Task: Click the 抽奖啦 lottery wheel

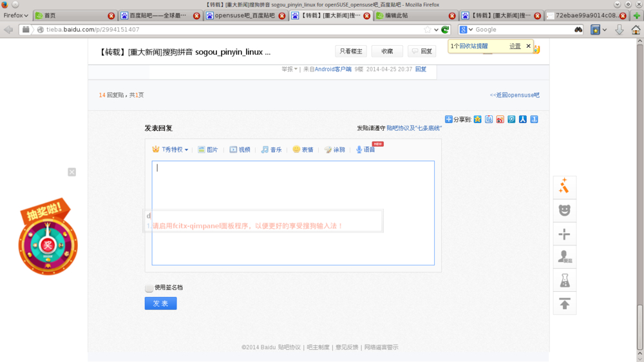Action: [x=48, y=238]
